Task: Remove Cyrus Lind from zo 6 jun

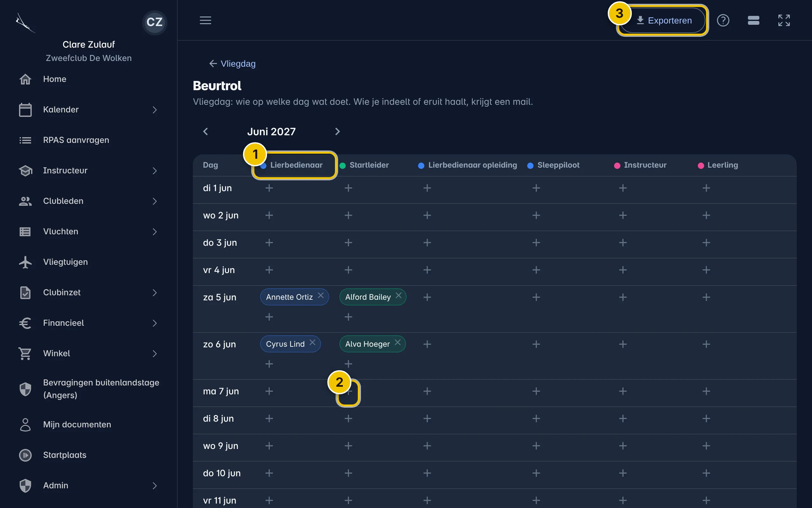Action: point(312,342)
